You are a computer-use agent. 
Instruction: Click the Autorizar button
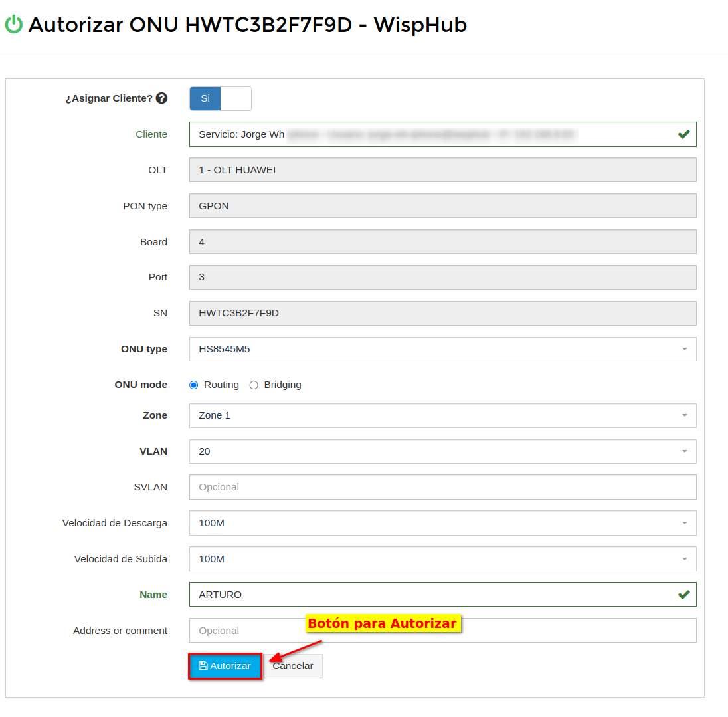pyautogui.click(x=225, y=666)
